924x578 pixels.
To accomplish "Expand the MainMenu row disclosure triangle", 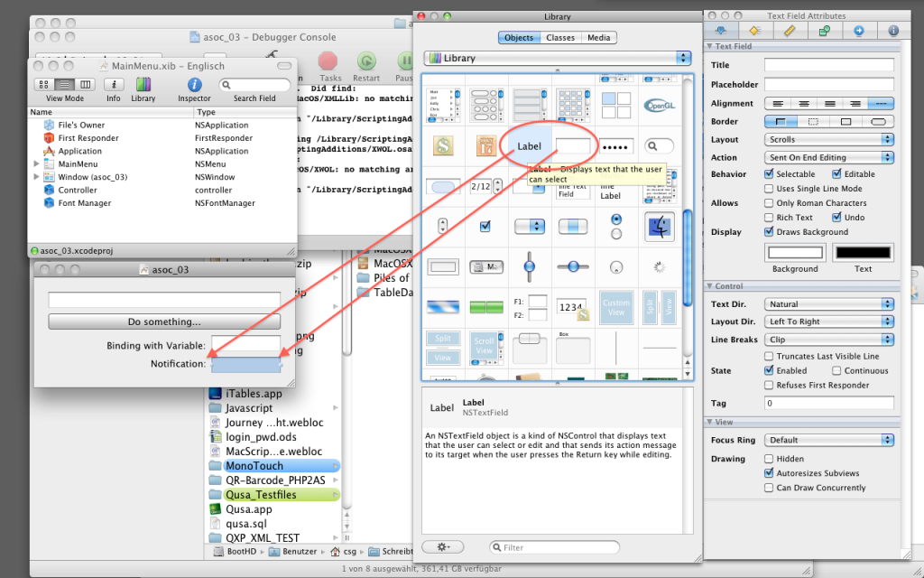I will coord(36,164).
